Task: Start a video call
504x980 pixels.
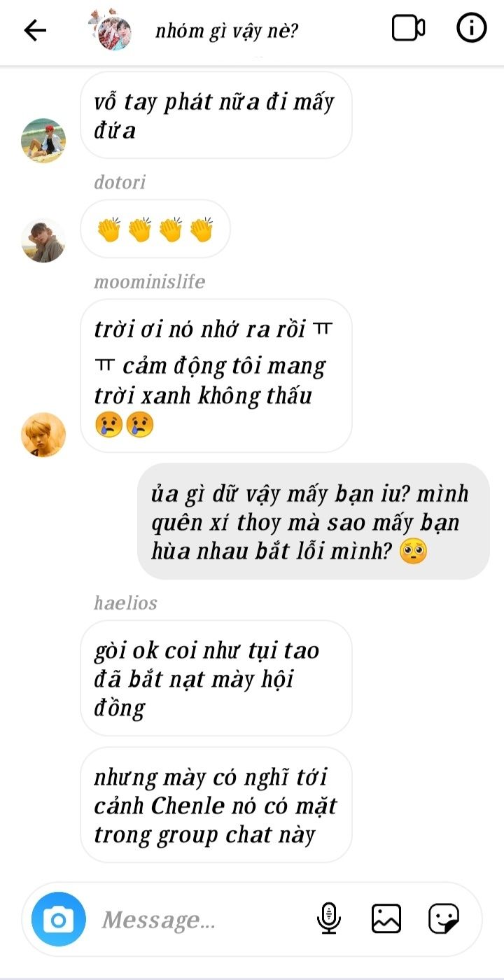Action: [x=408, y=29]
